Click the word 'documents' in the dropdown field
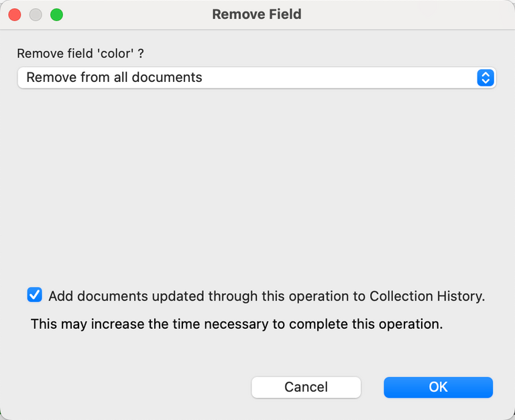The image size is (515, 420). (167, 78)
